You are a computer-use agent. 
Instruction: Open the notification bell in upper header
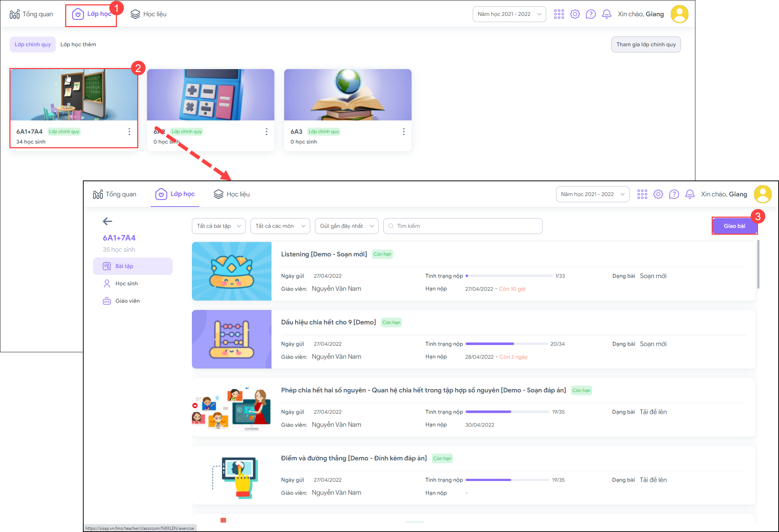(x=606, y=14)
